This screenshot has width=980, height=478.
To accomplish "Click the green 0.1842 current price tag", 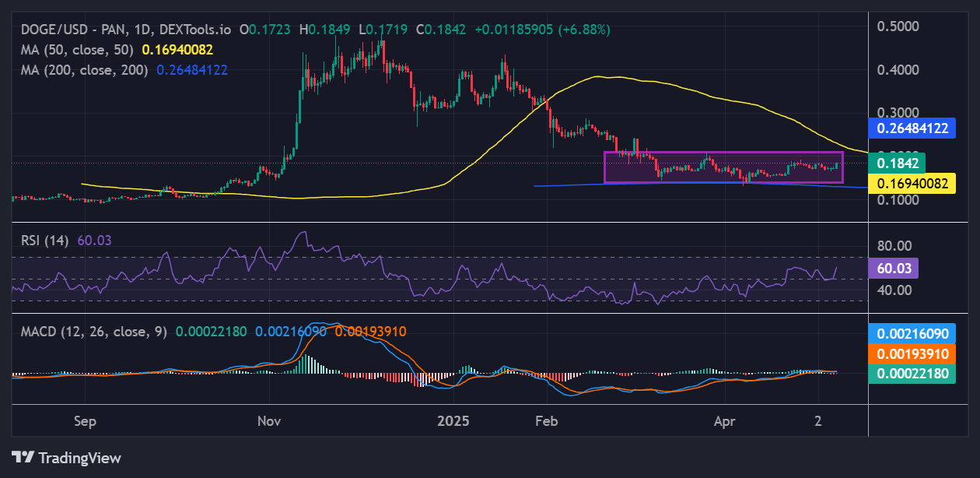I will [898, 163].
